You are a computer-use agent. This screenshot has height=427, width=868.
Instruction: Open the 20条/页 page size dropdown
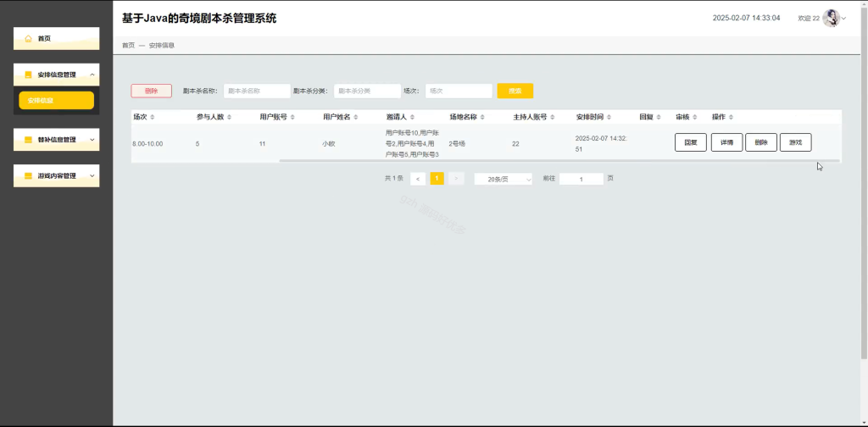(504, 180)
